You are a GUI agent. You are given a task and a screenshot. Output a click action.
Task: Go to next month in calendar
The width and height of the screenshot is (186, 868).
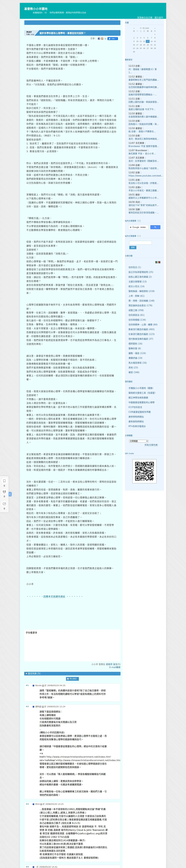click(x=155, y=28)
